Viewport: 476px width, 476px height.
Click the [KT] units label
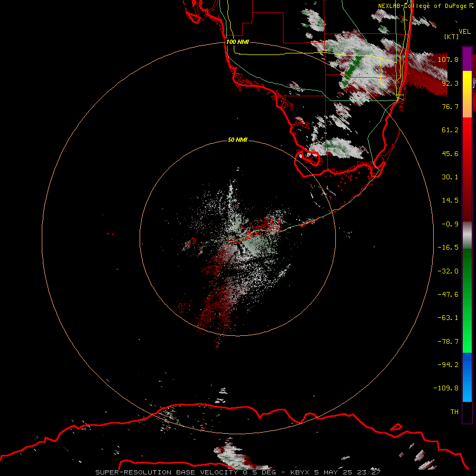452,36
